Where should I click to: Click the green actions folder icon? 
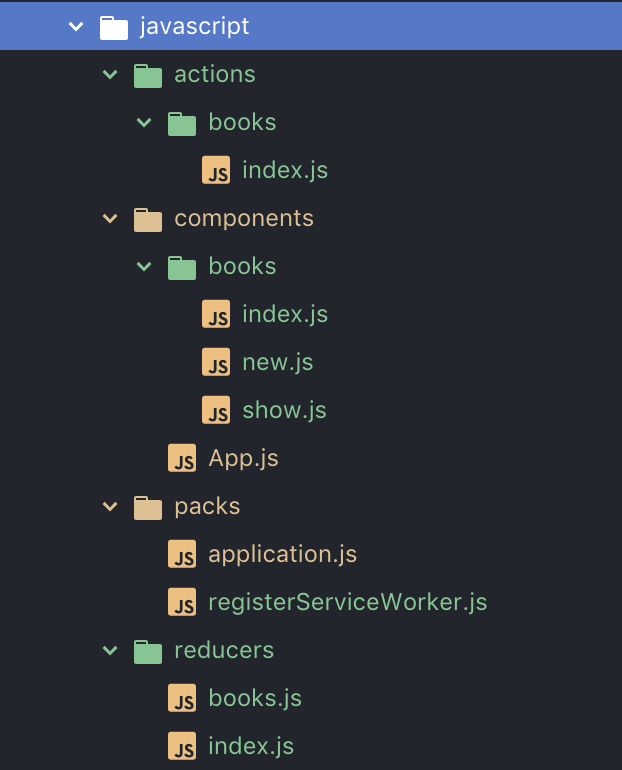148,75
